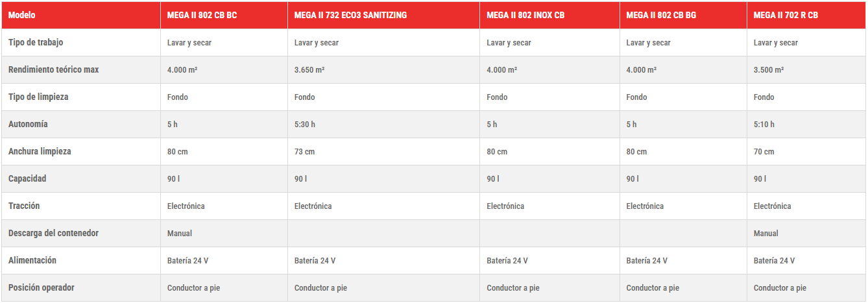Image resolution: width=868 pixels, height=303 pixels.
Task: Click the Tracción row label
Action: click(x=24, y=206)
